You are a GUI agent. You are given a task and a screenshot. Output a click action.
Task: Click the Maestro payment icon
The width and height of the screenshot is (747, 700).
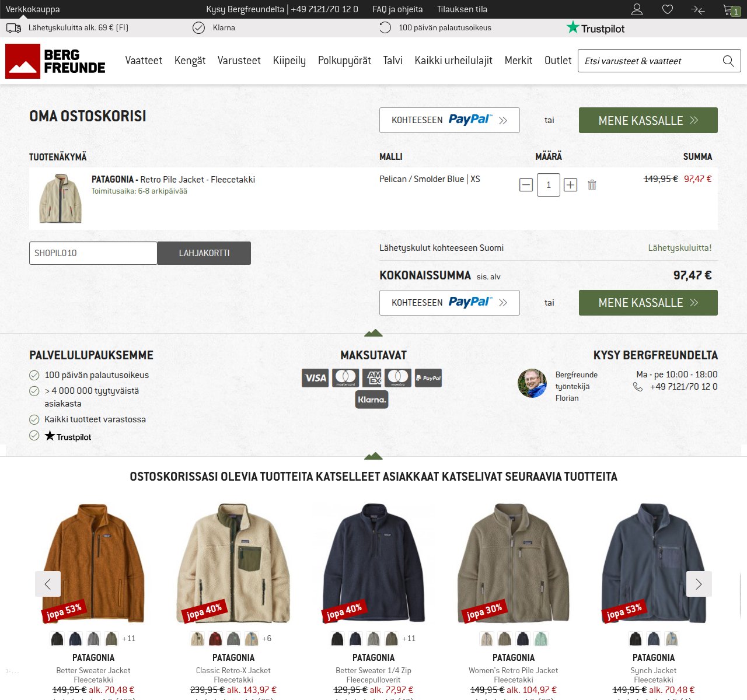398,378
